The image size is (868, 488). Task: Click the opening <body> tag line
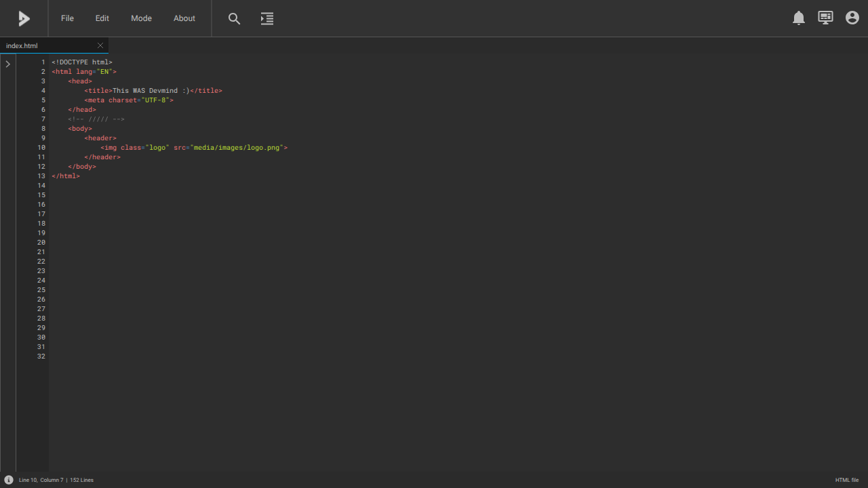point(80,129)
